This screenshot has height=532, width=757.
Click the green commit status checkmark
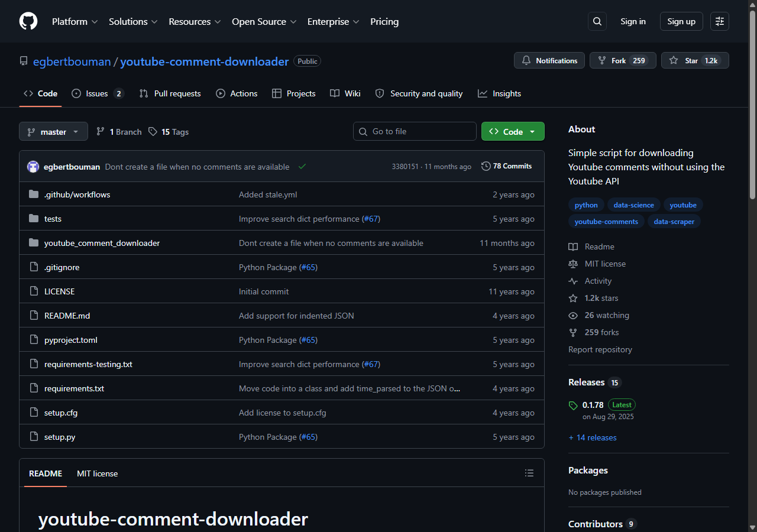[x=302, y=167]
